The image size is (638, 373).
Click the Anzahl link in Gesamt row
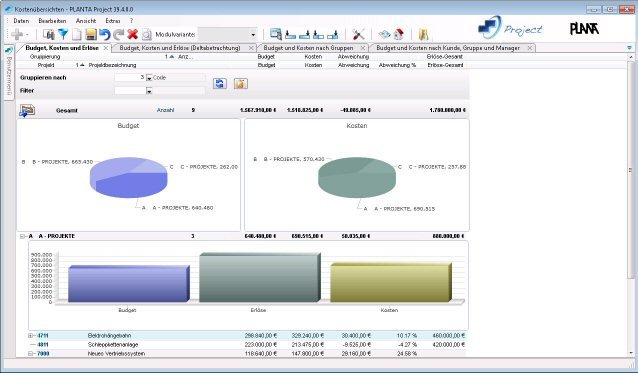pyautogui.click(x=166, y=110)
